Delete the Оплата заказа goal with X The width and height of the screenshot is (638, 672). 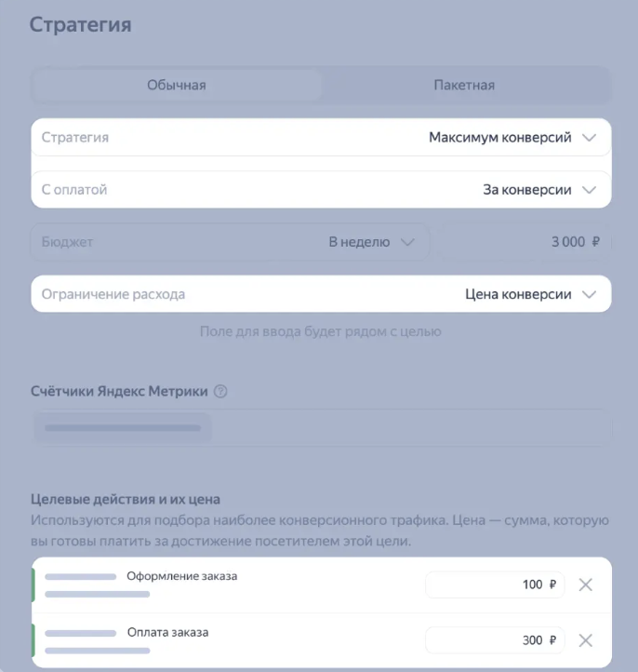[x=585, y=640]
